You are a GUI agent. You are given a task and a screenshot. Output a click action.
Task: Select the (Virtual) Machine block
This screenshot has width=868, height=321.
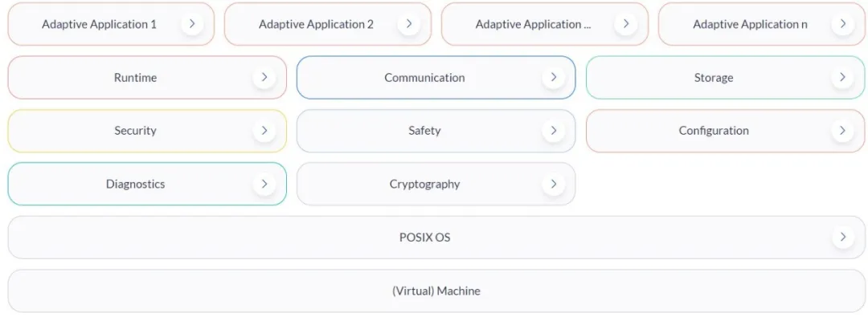[436, 291]
